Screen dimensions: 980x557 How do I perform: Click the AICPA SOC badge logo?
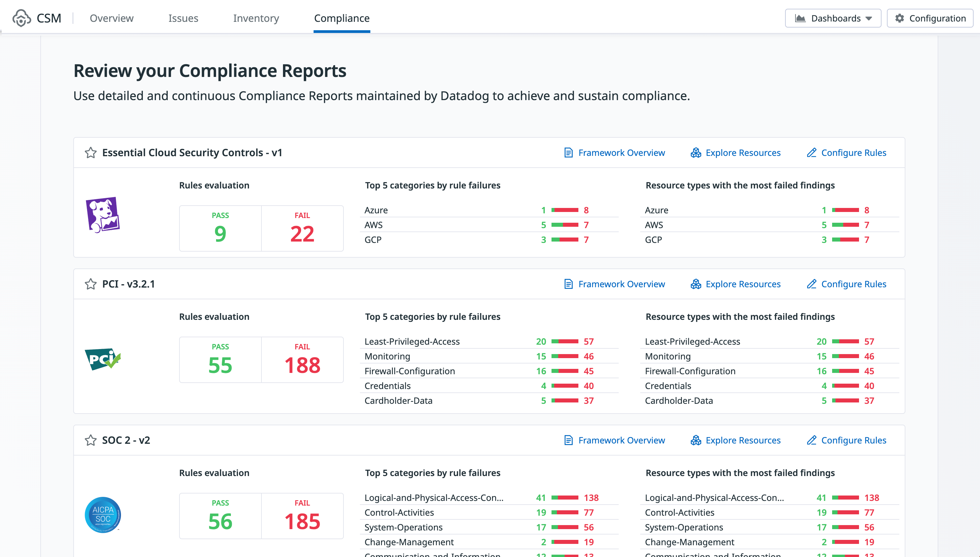coord(103,515)
